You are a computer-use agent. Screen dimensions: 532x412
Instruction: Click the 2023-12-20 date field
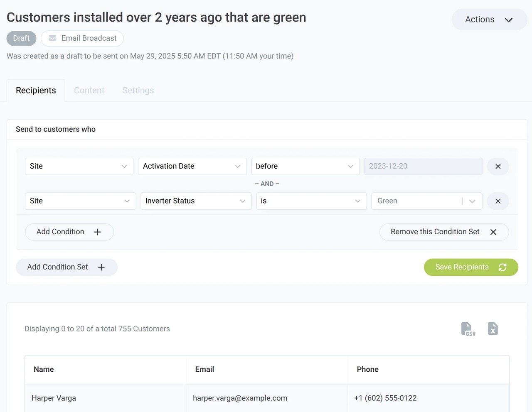pos(423,166)
